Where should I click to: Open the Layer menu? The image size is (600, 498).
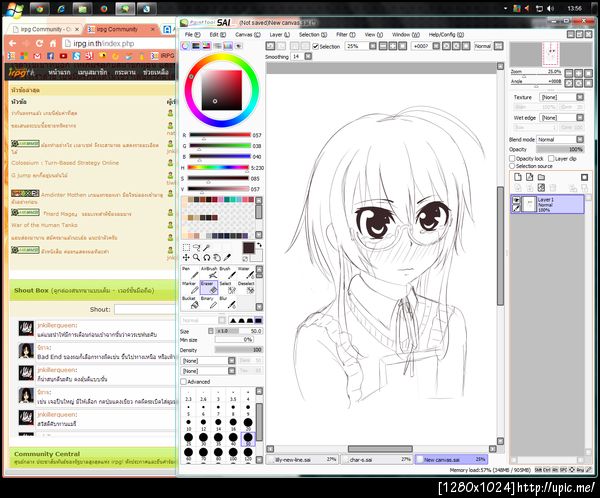pos(279,34)
